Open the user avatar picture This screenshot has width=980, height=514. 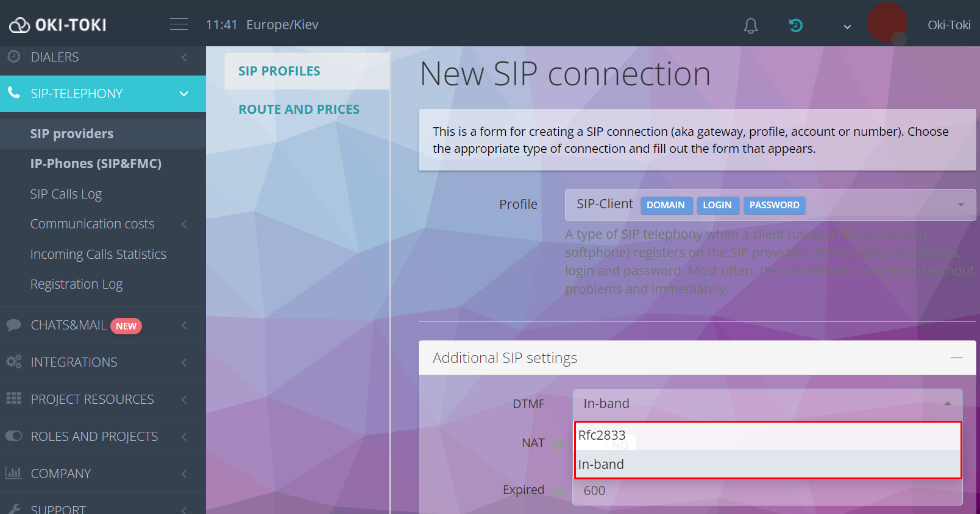[887, 23]
